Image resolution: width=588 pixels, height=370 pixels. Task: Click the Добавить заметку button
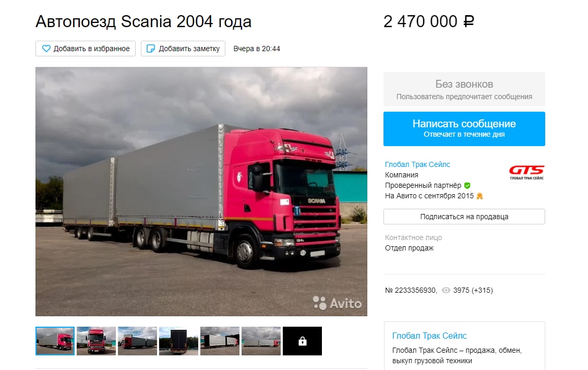point(183,49)
